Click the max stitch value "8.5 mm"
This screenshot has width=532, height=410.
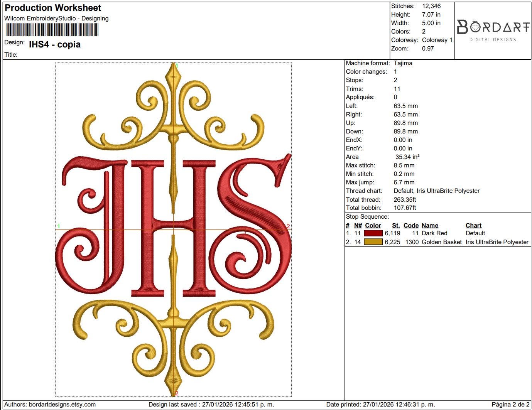point(404,165)
